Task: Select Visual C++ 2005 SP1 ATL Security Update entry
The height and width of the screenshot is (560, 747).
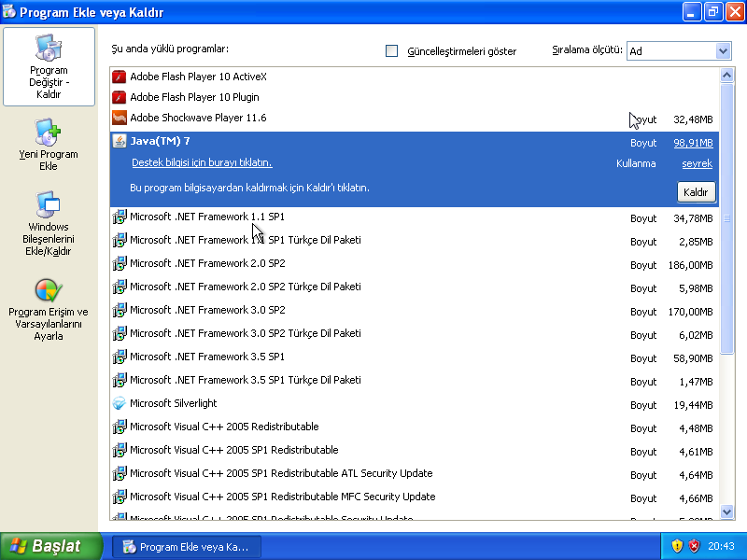Action: [x=415, y=474]
